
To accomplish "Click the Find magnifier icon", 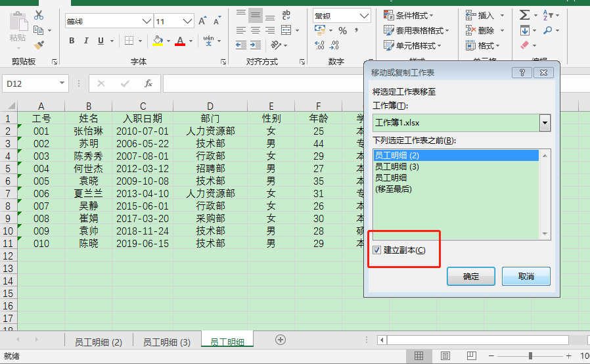I will point(548,30).
